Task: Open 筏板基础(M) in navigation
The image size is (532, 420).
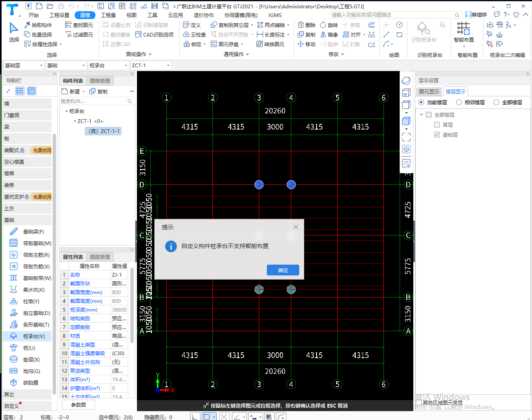Action: [31, 243]
